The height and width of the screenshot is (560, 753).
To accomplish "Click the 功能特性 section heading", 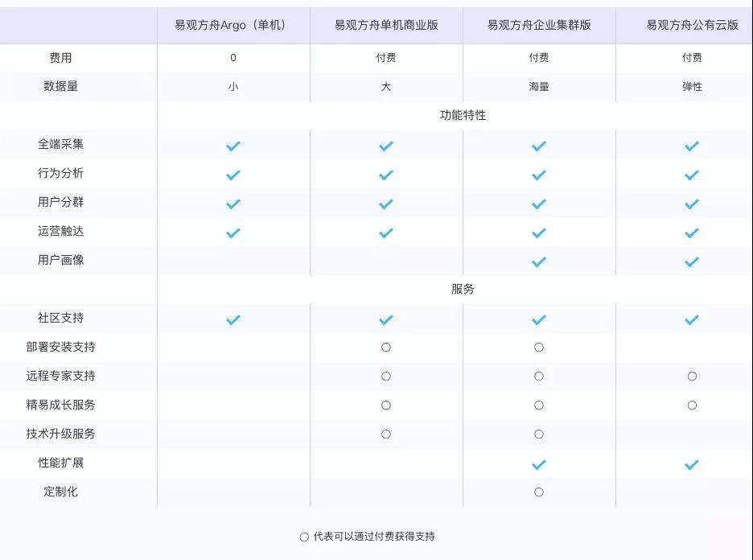I will (x=463, y=115).
